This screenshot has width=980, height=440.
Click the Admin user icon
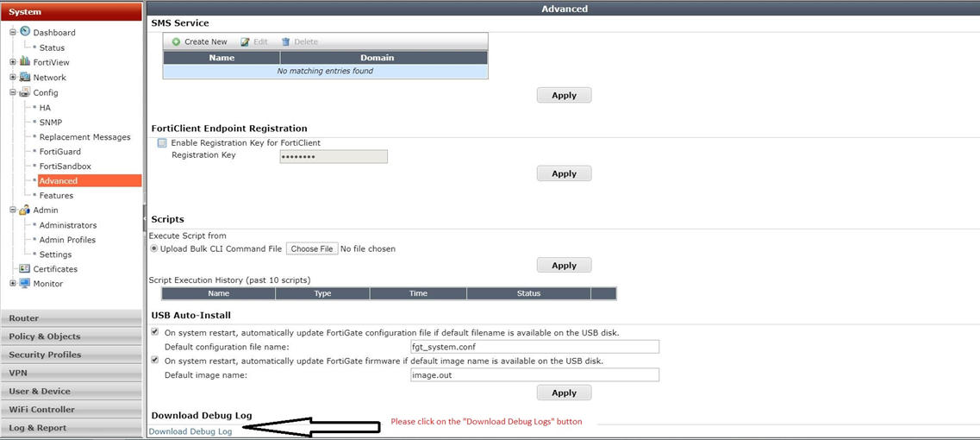(x=25, y=210)
